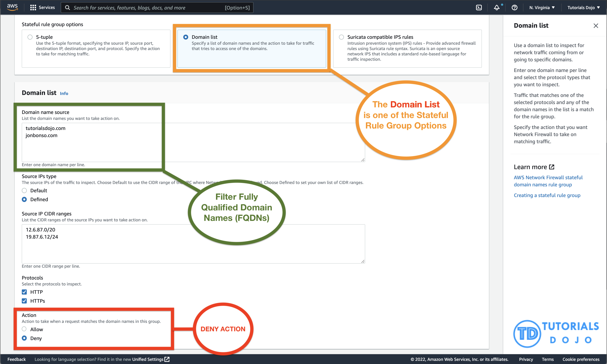
Task: Open the Tutorials Dojo account dropdown
Action: pos(584,7)
